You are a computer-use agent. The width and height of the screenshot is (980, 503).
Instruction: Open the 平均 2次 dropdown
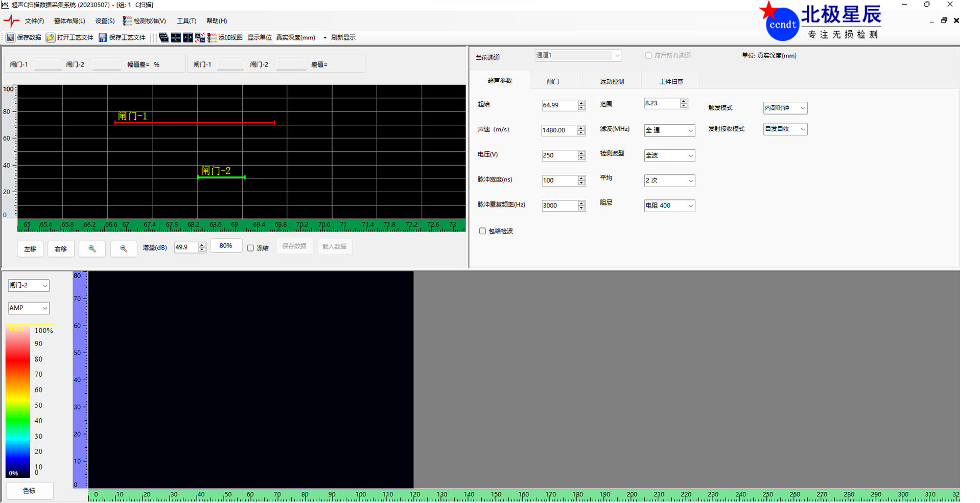[669, 180]
